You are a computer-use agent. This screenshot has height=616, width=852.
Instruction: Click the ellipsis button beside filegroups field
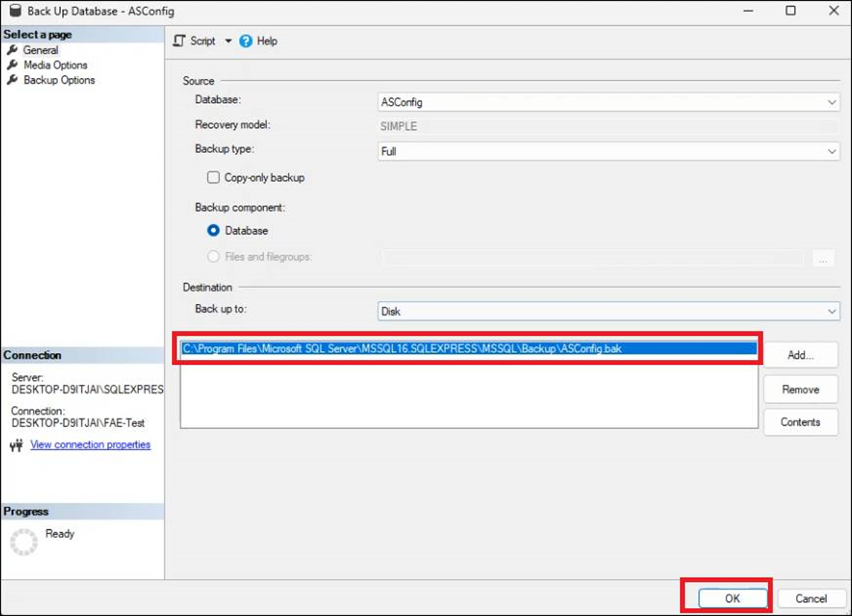(x=823, y=259)
